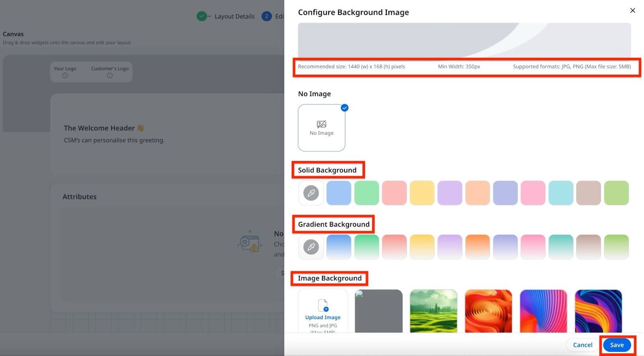Choose the lime green solid background swatch
The image size is (644, 356).
point(617,193)
